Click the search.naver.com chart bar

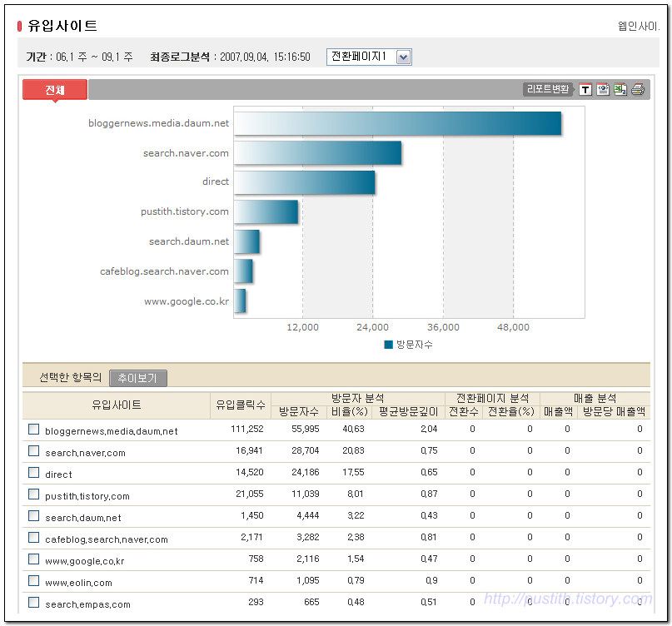coord(318,153)
